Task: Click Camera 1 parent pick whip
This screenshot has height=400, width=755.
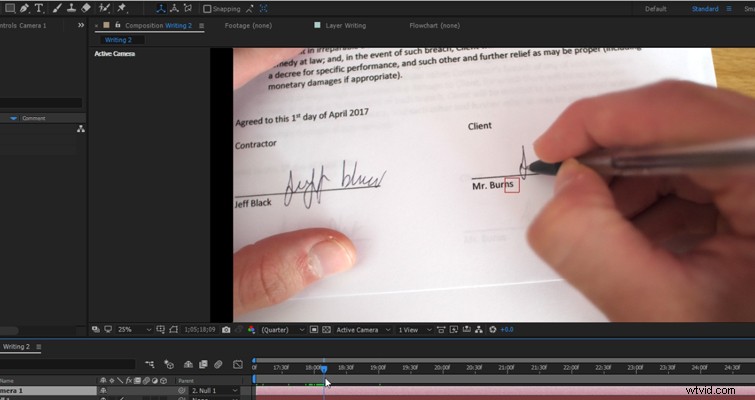Action: point(182,390)
